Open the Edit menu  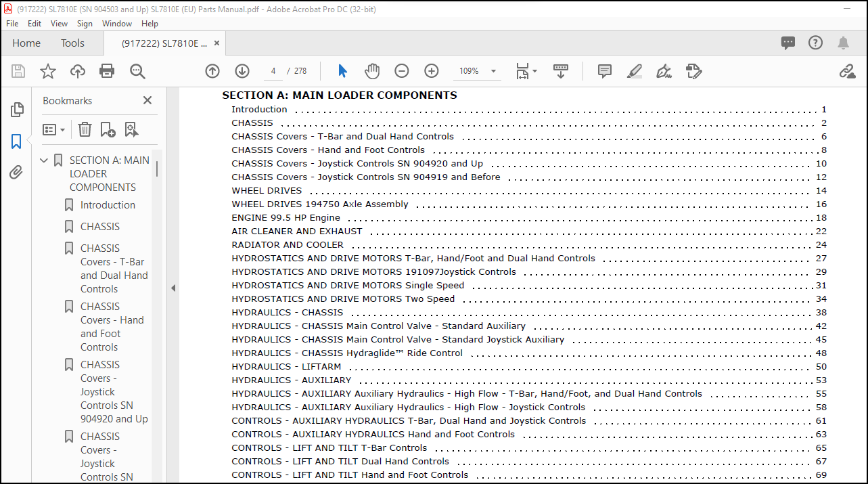[x=35, y=23]
